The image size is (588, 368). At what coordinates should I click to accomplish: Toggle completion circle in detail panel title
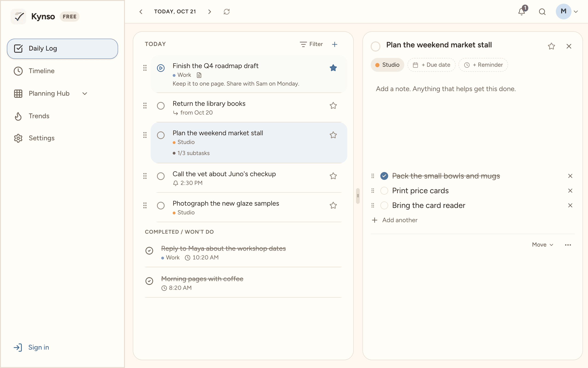point(375,46)
